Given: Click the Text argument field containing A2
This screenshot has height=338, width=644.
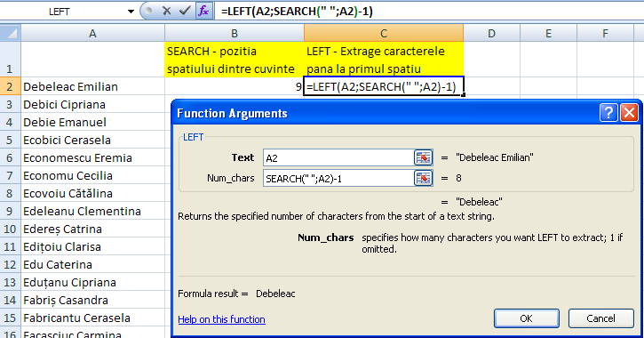Looking at the screenshot, I should point(338,158).
